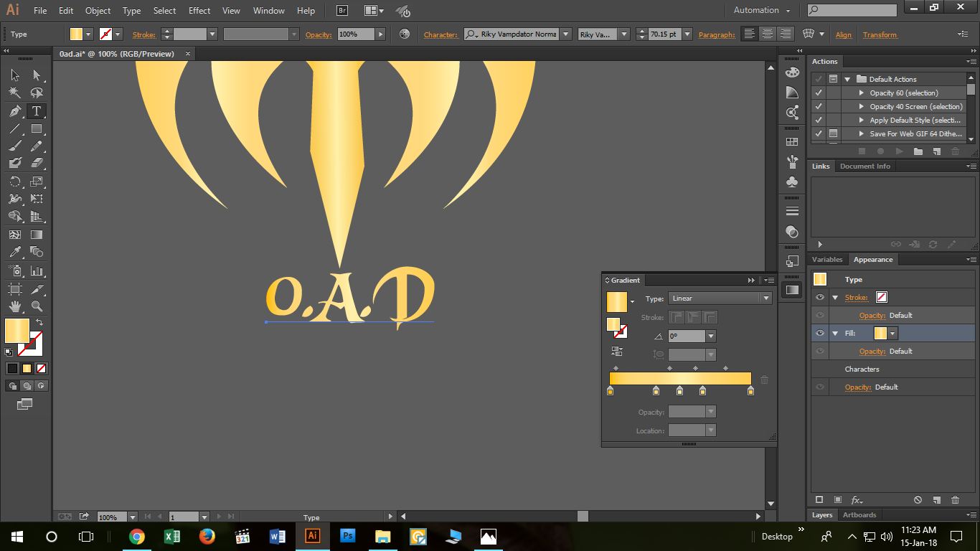This screenshot has width=980, height=551.
Task: Select the Mesh tool
Action: [x=15, y=235]
